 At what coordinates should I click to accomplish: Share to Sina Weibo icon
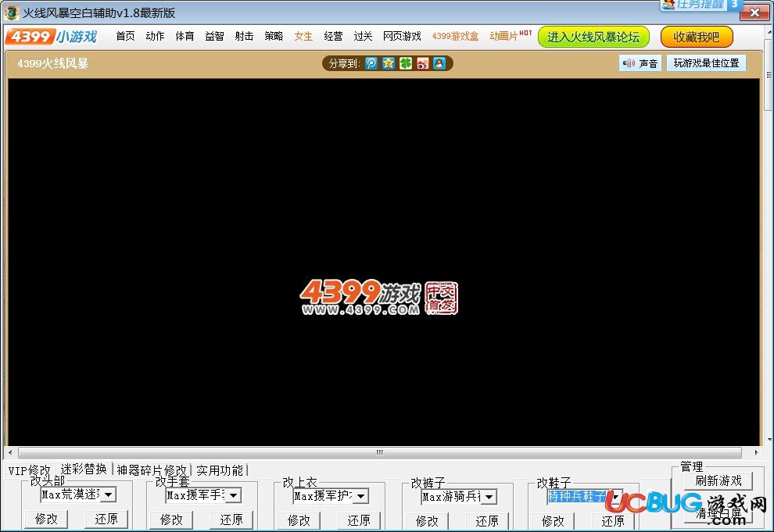pyautogui.click(x=422, y=63)
